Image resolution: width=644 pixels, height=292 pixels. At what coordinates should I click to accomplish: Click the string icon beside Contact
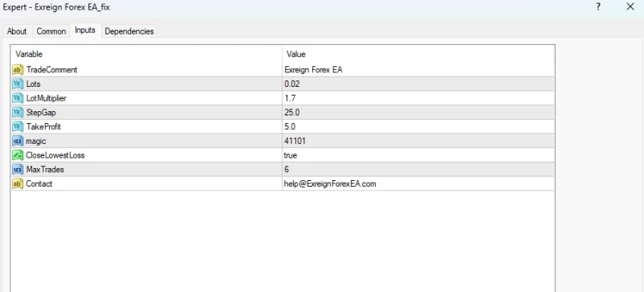(18, 183)
